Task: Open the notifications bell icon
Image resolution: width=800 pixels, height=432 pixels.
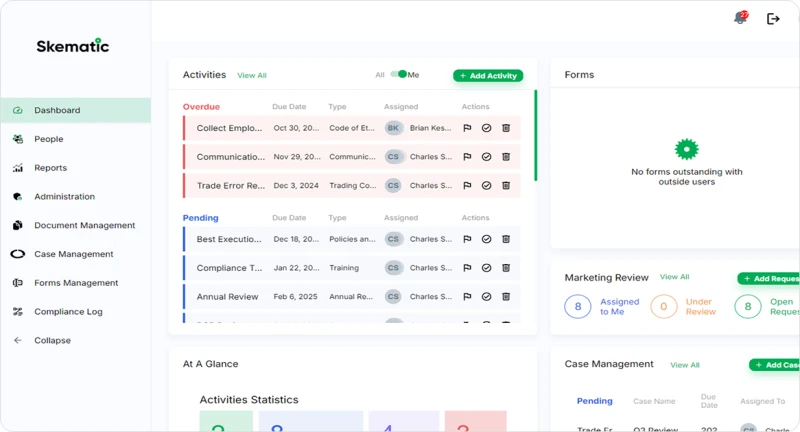Action: 740,18
